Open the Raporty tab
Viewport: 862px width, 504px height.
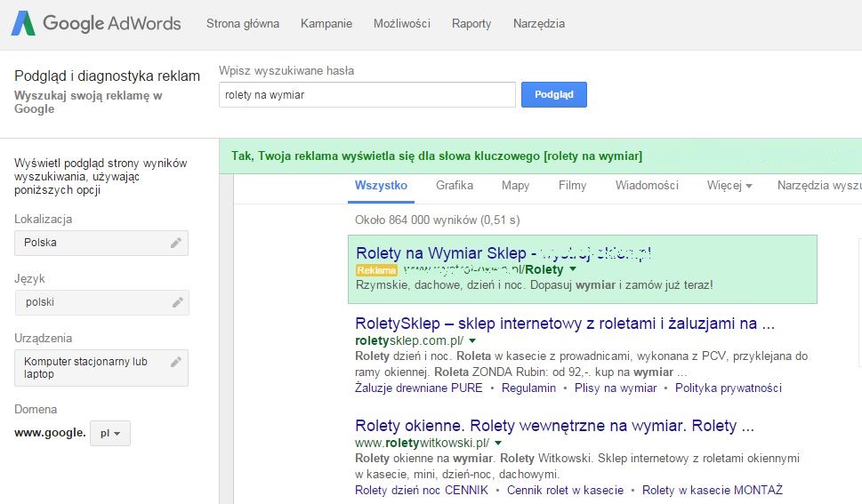coord(471,24)
